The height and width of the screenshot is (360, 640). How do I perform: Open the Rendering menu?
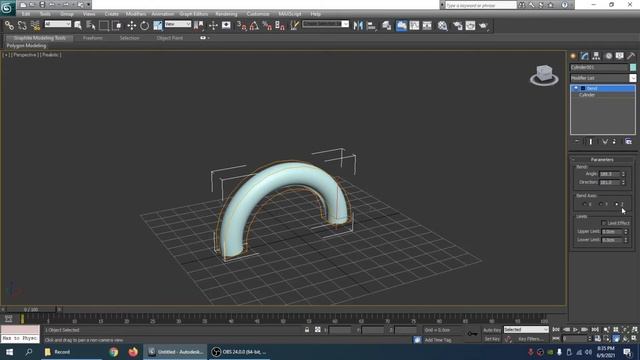click(x=226, y=14)
